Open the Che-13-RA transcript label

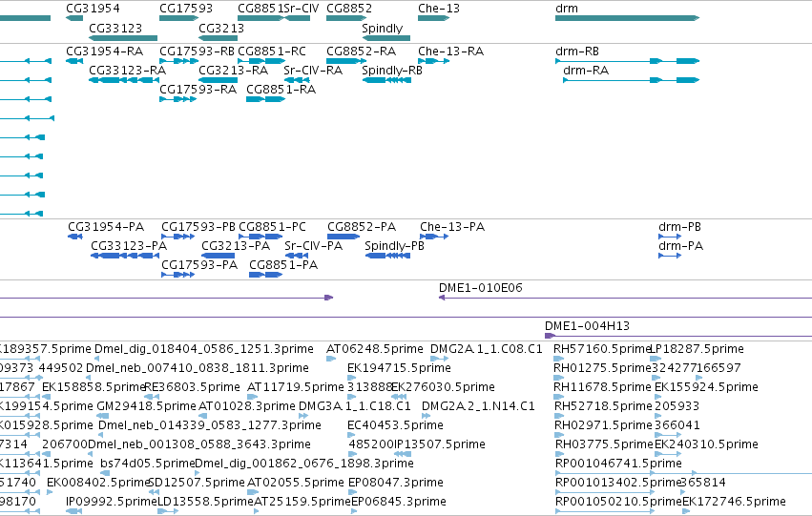point(450,52)
